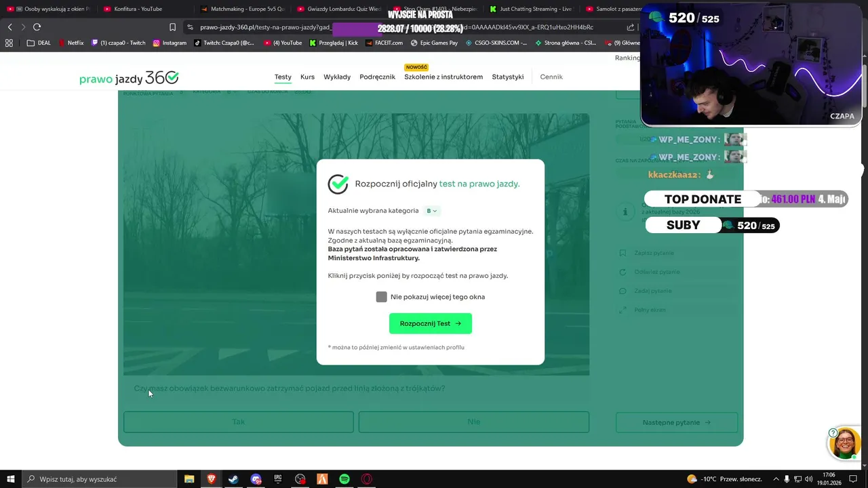868x488 pixels.
Task: Open the 'Strona główna - CSI' bookmark
Action: click(x=566, y=43)
